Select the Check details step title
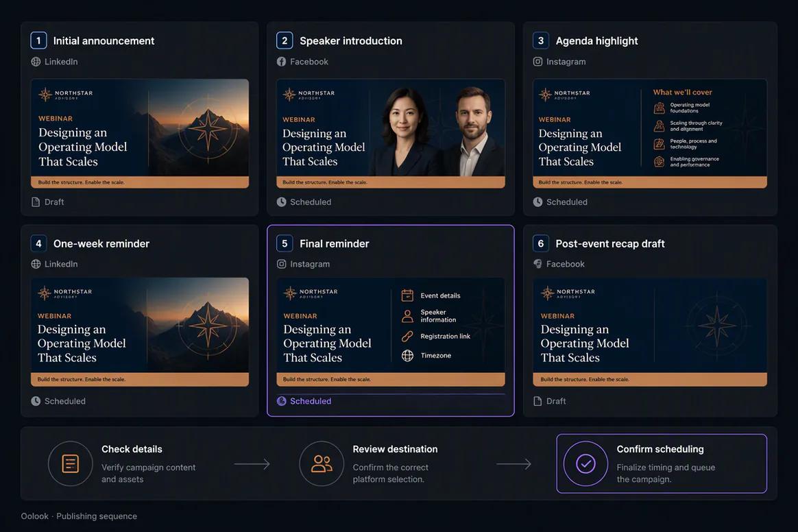The height and width of the screenshot is (532, 798). (132, 449)
